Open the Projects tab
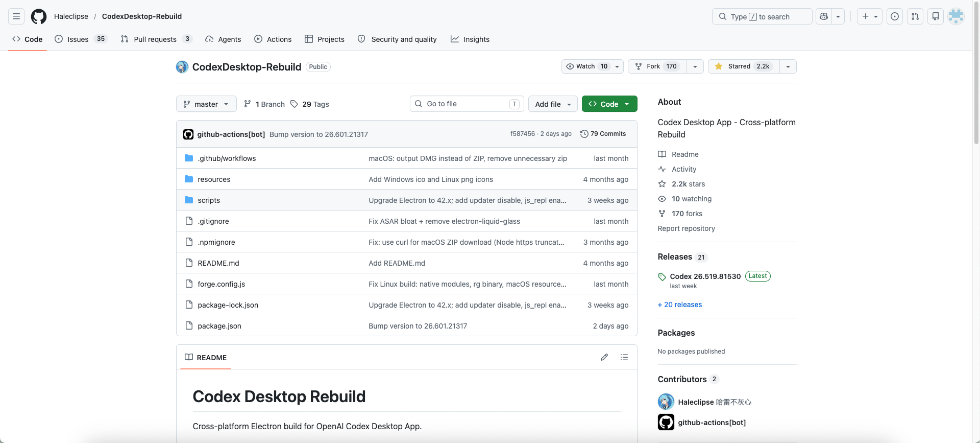This screenshot has height=443, width=980. pos(325,39)
